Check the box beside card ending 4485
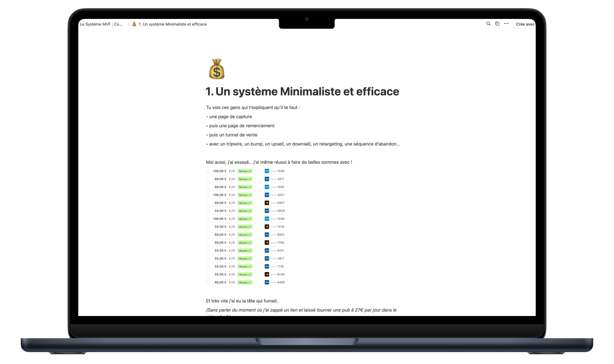The image size is (614, 364). tap(208, 283)
